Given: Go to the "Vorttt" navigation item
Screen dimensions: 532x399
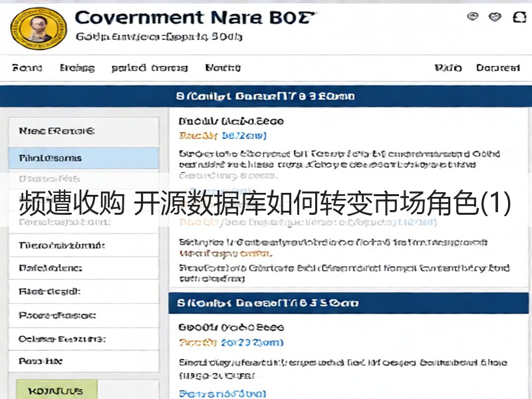Looking at the screenshot, I should [x=223, y=68].
